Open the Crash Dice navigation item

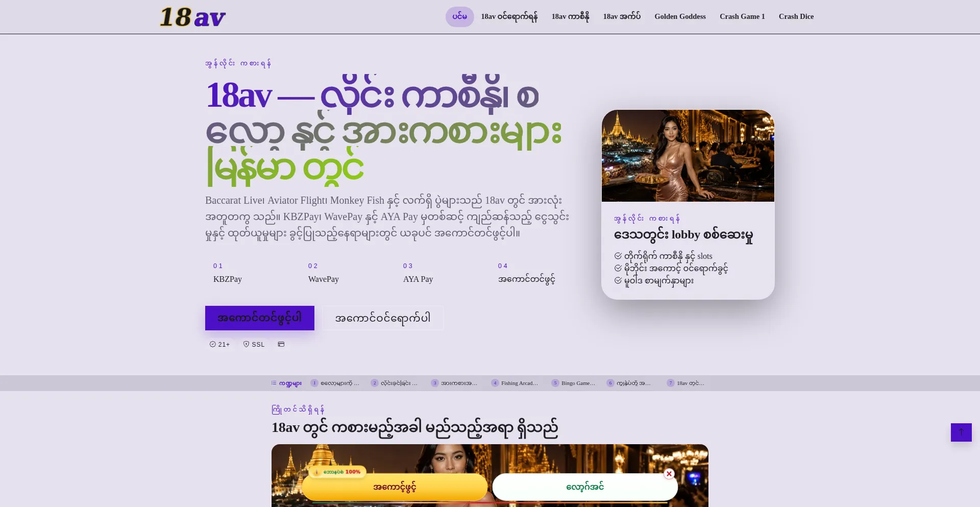796,17
